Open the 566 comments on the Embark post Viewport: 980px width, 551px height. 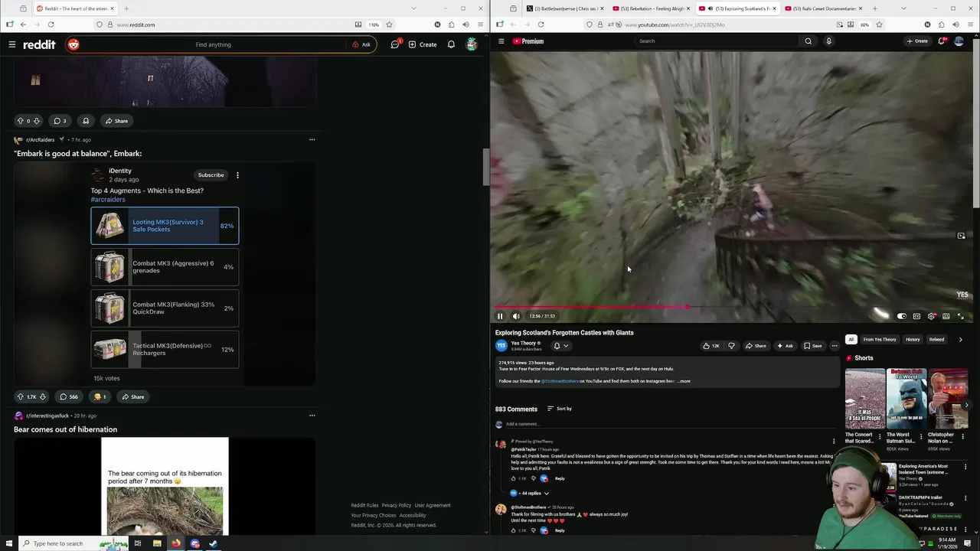click(x=69, y=396)
